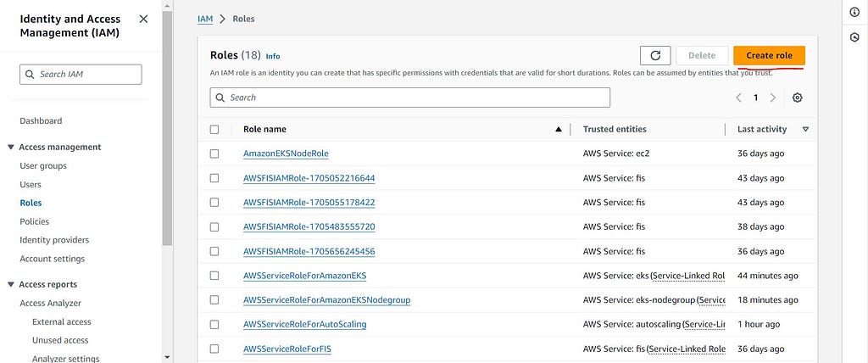Click page number 1 in pagination

[x=755, y=98]
